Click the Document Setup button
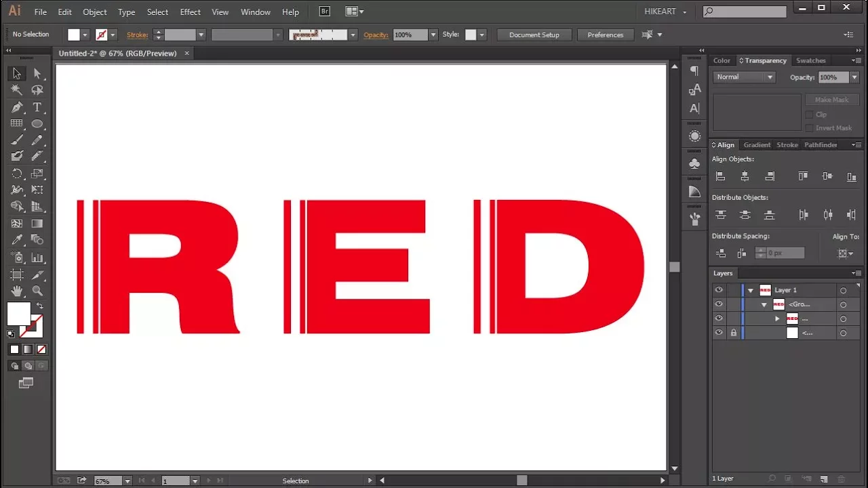868x488 pixels. (534, 35)
